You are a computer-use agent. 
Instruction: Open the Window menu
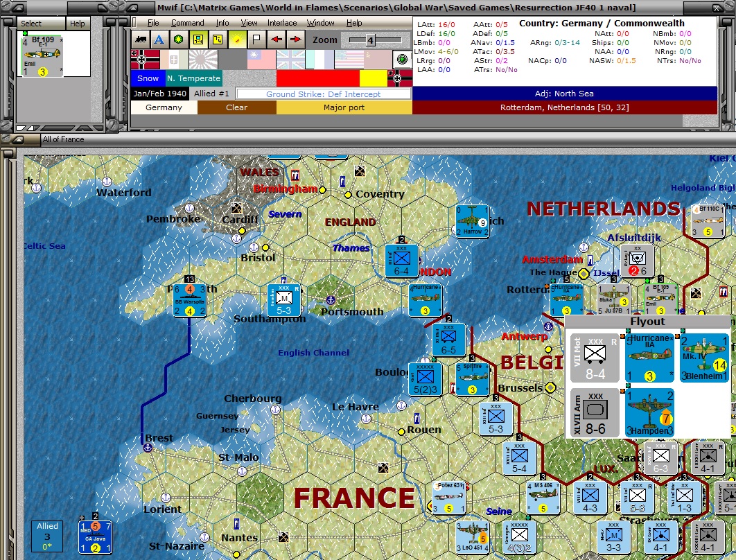click(321, 23)
